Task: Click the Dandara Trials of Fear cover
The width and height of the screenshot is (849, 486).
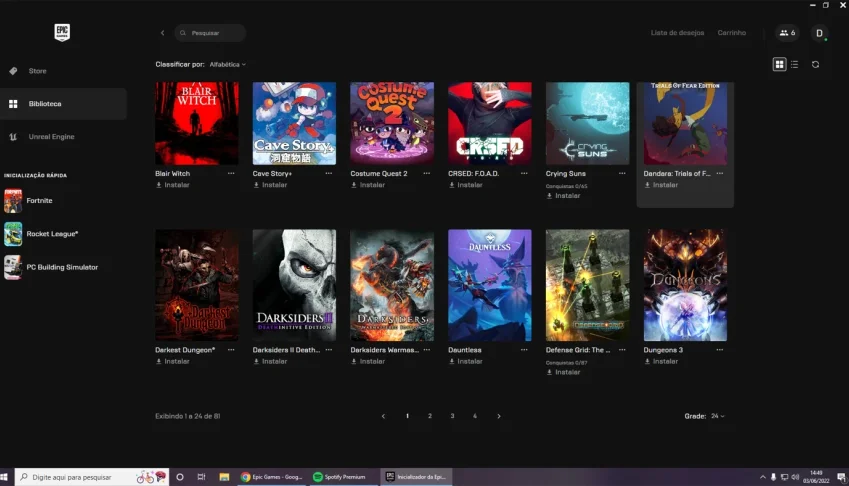Action: coord(685,123)
